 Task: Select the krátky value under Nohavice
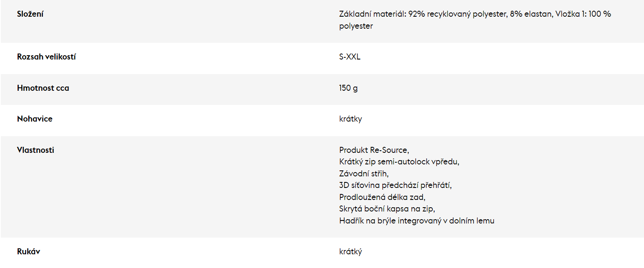[x=351, y=119]
